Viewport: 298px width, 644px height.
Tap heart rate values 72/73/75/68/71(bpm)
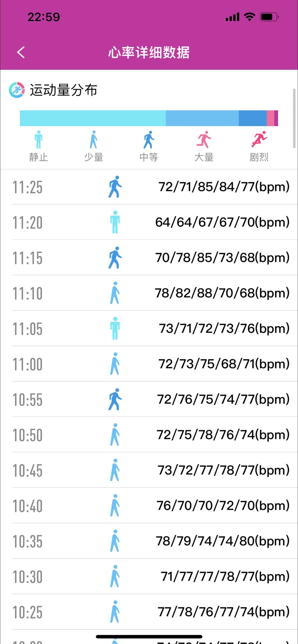click(224, 364)
